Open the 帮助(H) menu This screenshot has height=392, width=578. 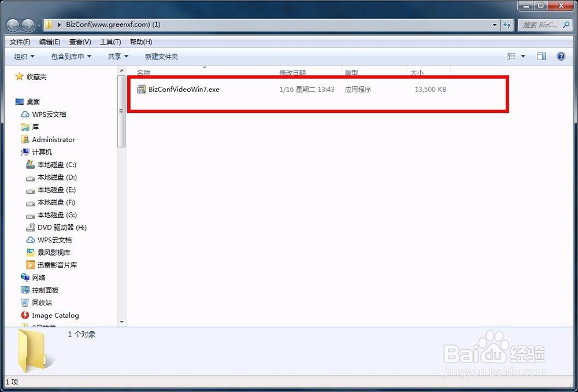click(141, 42)
